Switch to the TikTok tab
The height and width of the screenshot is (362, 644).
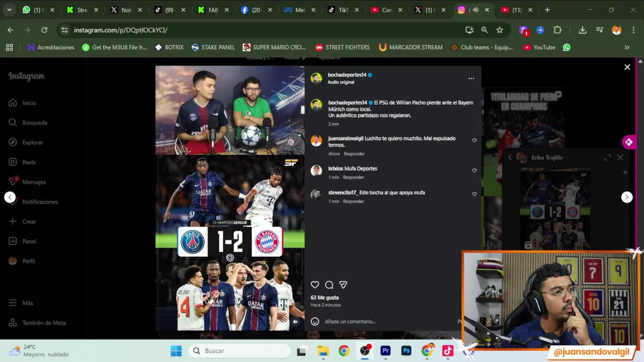coord(344,10)
